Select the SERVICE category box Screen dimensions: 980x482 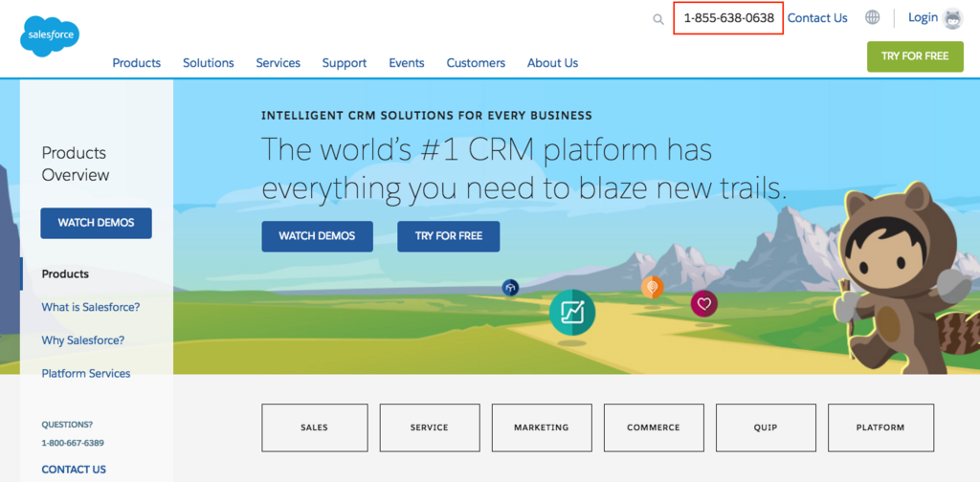430,427
